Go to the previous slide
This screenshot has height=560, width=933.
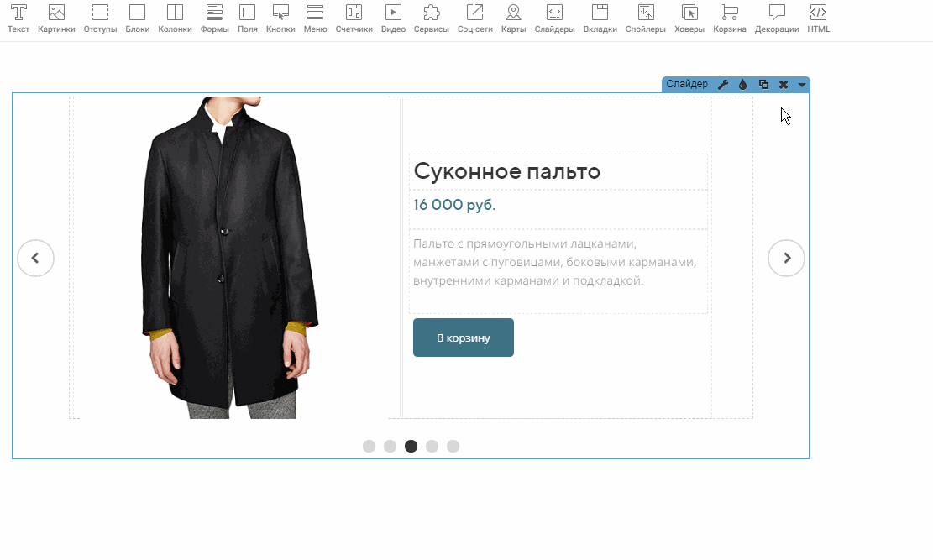coord(35,259)
